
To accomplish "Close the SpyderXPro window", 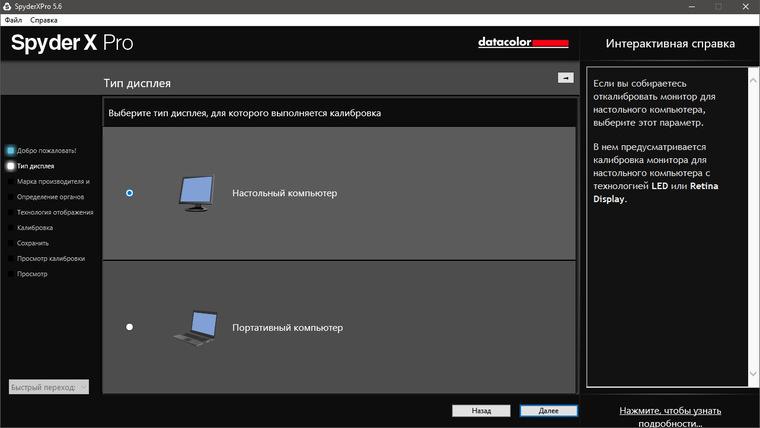I will [x=745, y=6].
